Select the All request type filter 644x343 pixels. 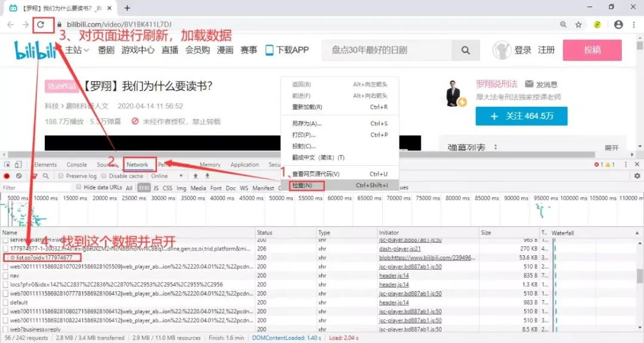[129, 188]
